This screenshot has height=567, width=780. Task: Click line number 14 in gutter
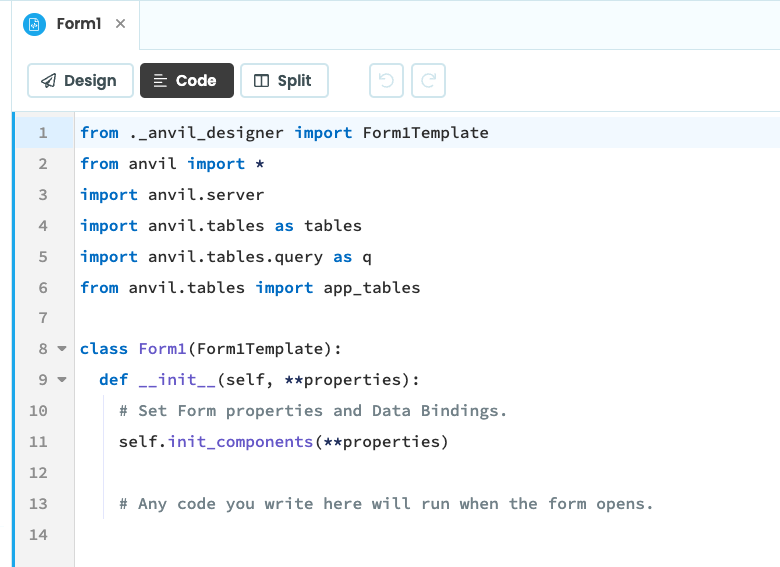pos(38,535)
